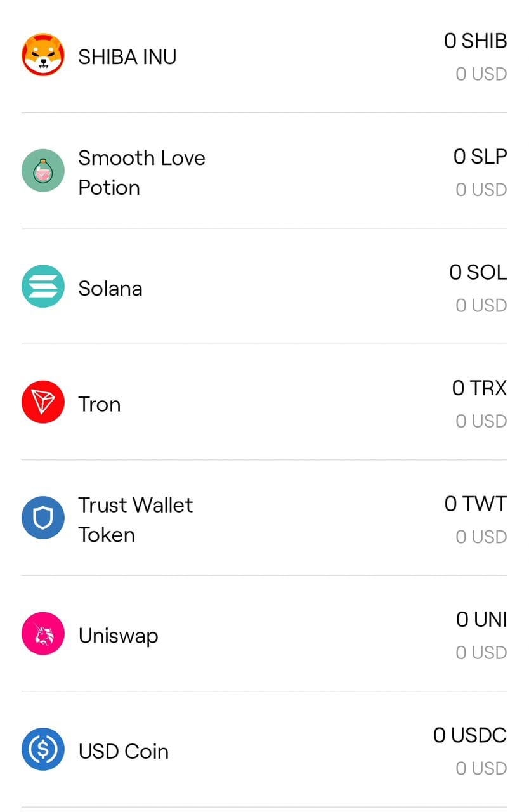The height and width of the screenshot is (812, 529).
Task: Tap the Tron name label
Action: coord(100,404)
